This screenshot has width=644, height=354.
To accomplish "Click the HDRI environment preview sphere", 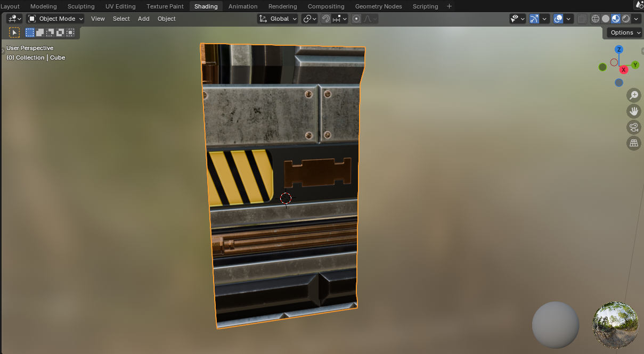I will (616, 325).
